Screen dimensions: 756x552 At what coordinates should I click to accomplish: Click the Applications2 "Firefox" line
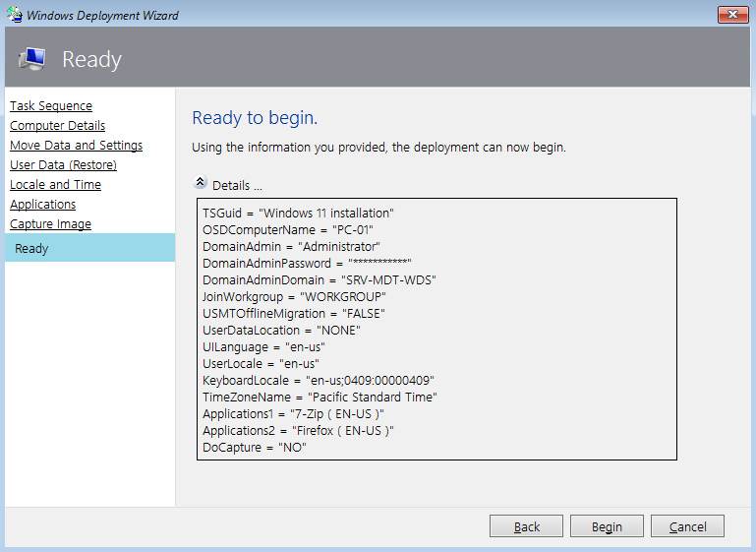coord(298,430)
